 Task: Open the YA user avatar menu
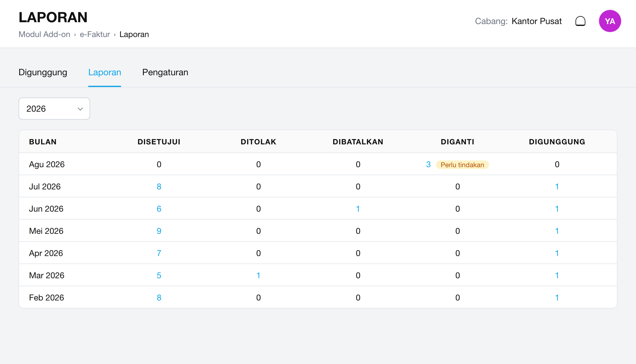pos(610,21)
